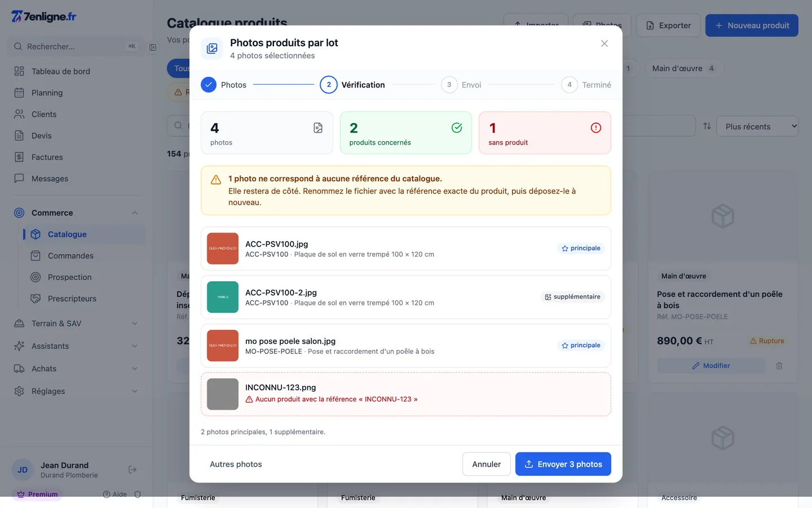Click the 4 photos summary card
The image size is (812, 508).
tap(267, 133)
